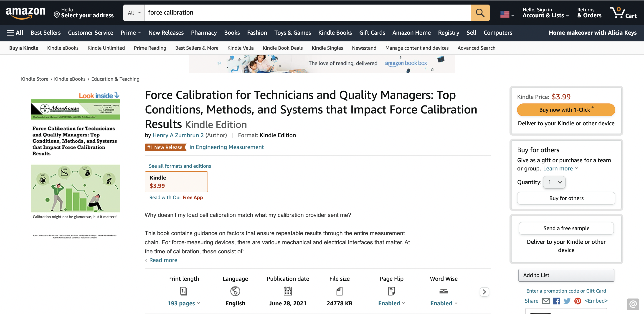Click the Embed share link
Screen dimensions: 644x314
coord(596,301)
